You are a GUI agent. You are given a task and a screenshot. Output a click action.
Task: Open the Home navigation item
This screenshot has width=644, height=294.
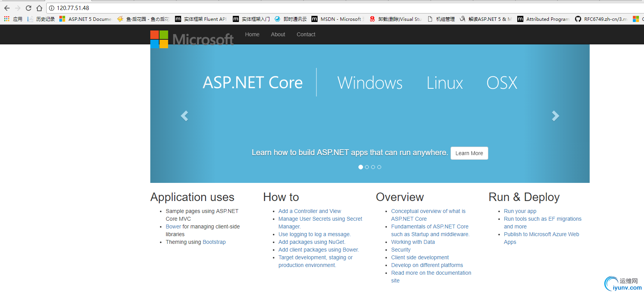click(252, 34)
